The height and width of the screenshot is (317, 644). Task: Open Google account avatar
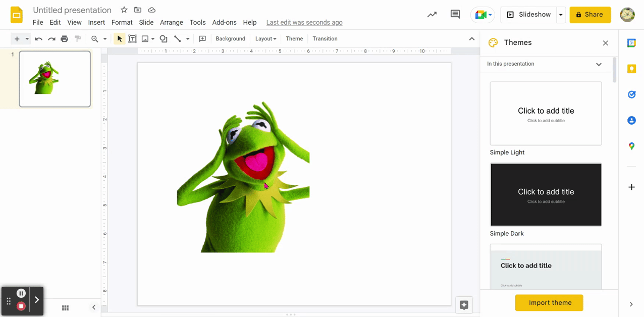[x=627, y=15]
